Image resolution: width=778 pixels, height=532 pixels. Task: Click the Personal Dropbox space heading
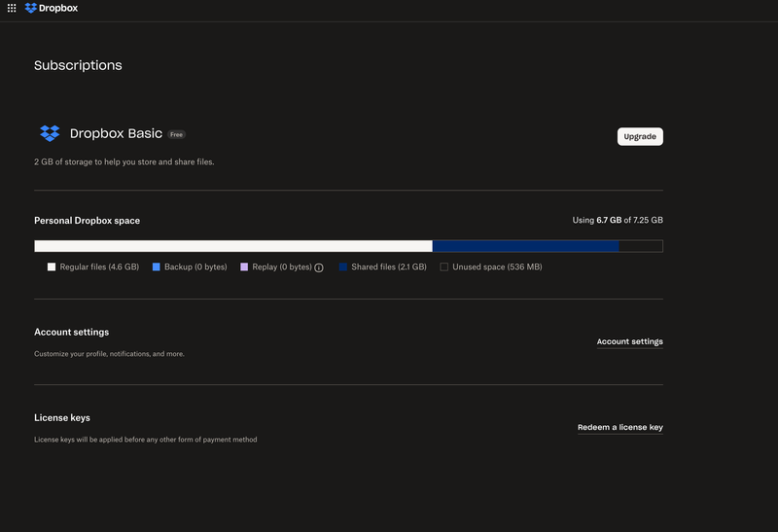click(x=87, y=221)
